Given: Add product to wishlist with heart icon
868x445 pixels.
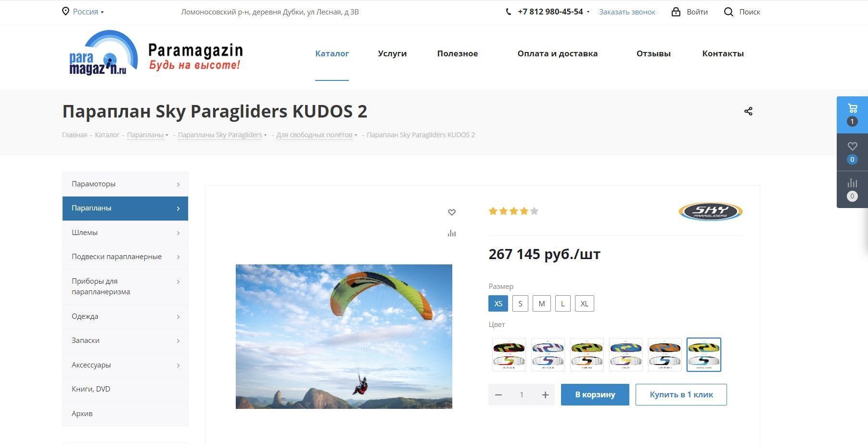Looking at the screenshot, I should tap(452, 212).
